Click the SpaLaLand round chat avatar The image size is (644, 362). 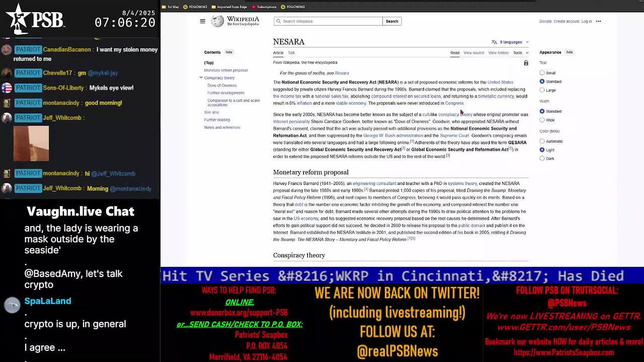(x=12, y=305)
